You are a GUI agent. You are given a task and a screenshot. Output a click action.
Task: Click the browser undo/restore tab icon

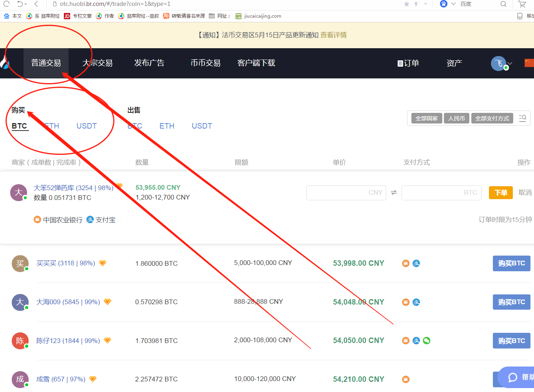(x=20, y=4)
